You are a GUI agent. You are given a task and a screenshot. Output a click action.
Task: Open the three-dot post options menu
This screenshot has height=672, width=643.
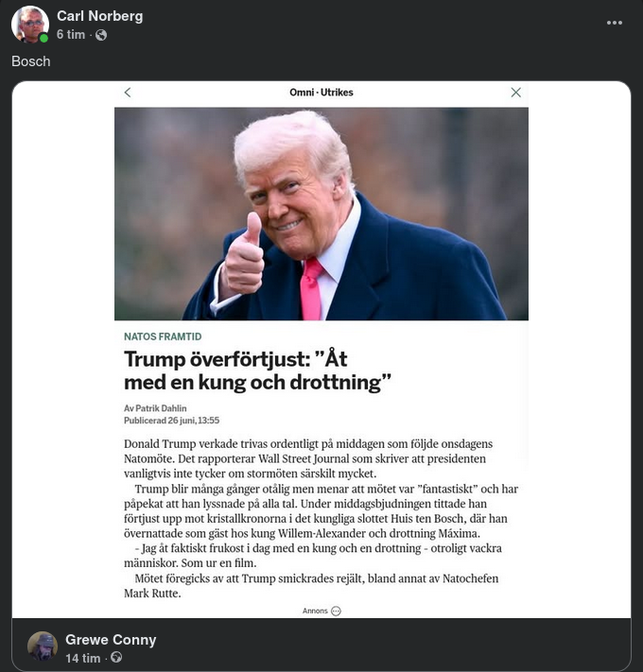pos(614,23)
